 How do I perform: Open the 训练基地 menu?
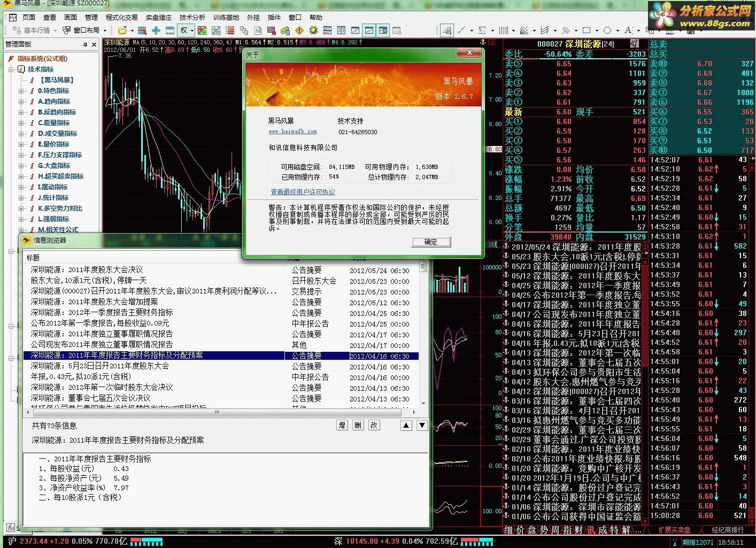[226, 18]
